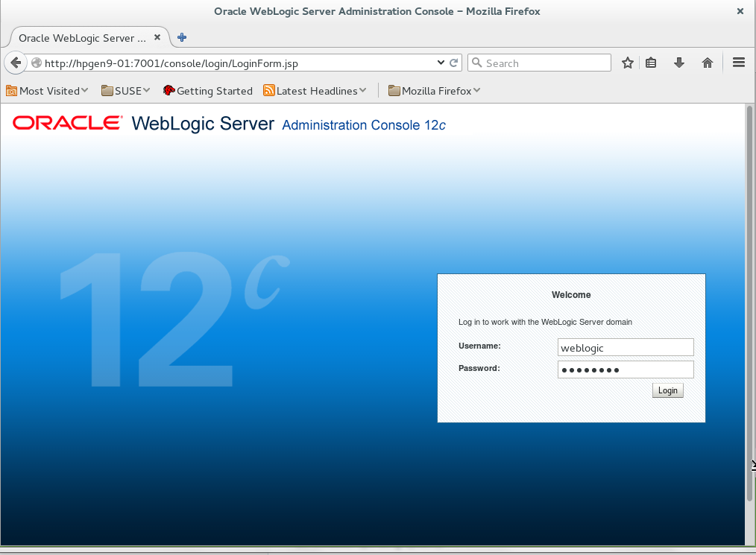The width and height of the screenshot is (756, 555).
Task: Click the Home icon in the toolbar
Action: [x=707, y=63]
